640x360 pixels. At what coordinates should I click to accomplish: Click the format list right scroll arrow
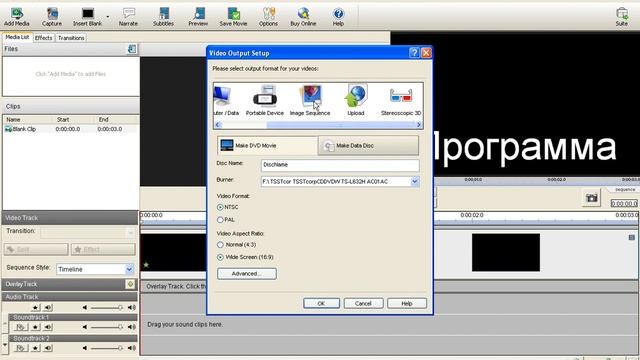point(419,125)
